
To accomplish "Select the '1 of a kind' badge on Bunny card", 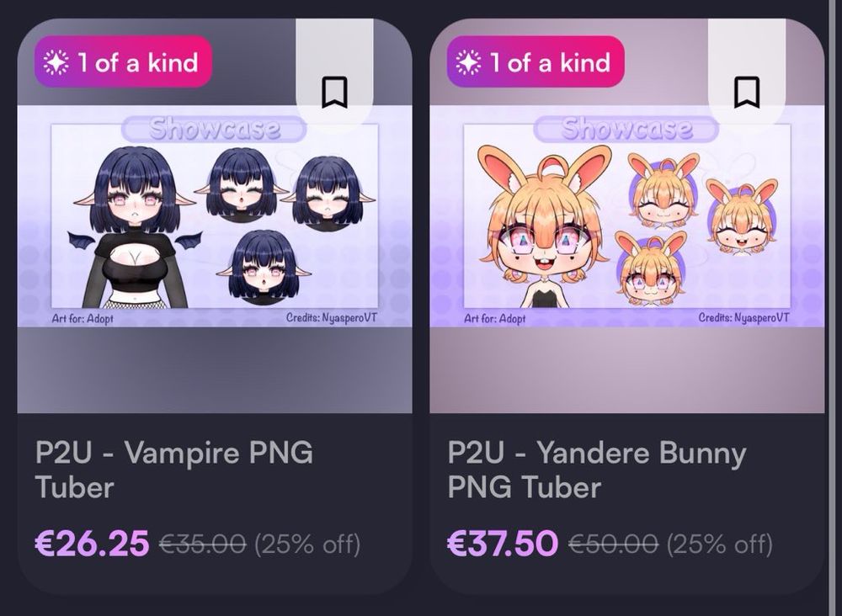I will coord(536,61).
